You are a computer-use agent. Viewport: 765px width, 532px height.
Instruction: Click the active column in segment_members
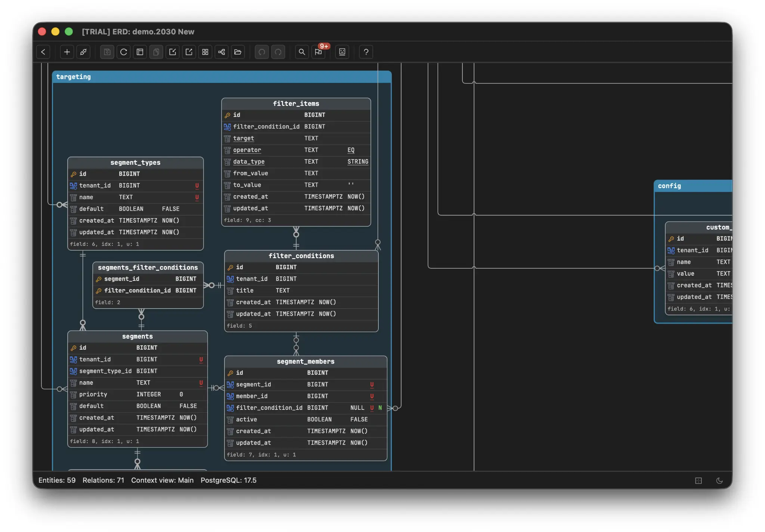pyautogui.click(x=306, y=420)
